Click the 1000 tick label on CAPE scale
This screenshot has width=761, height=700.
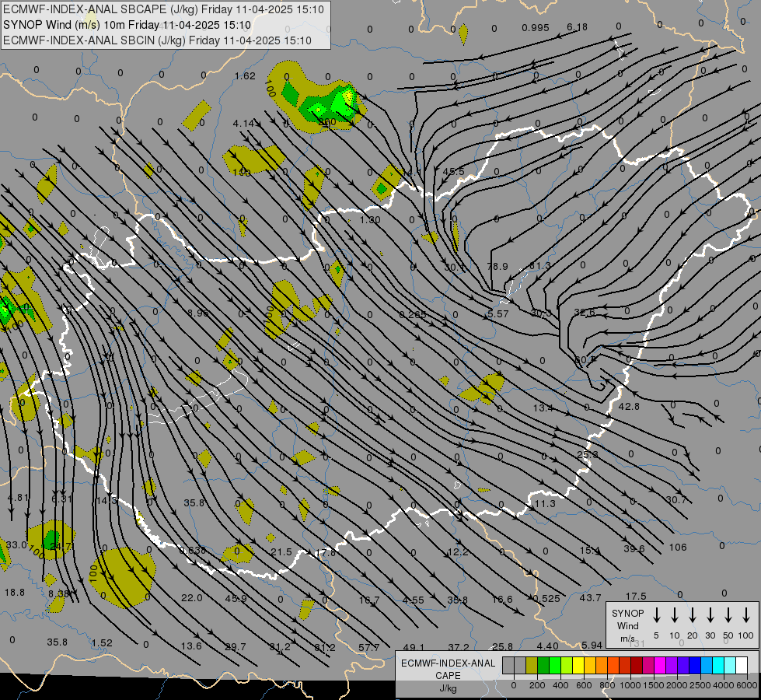tap(630, 685)
